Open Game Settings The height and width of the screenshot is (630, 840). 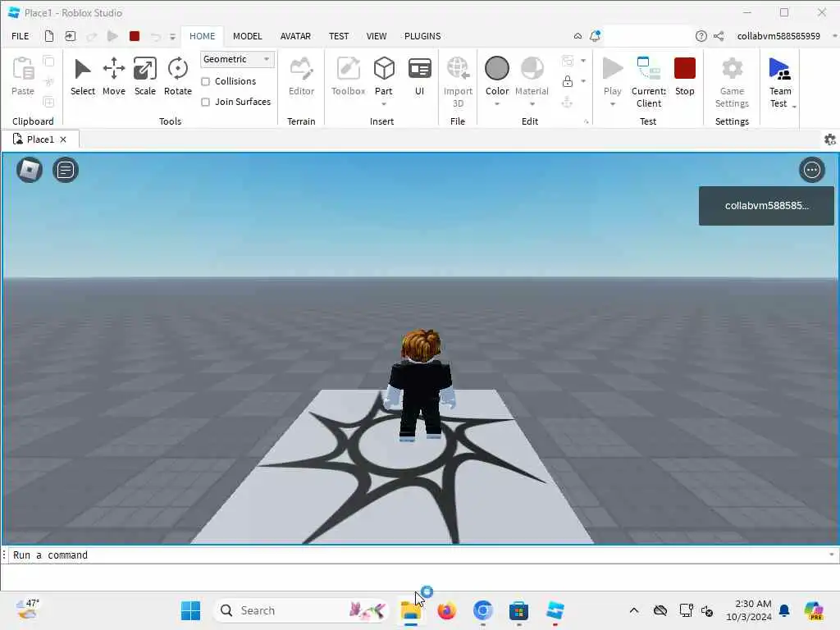coord(732,82)
